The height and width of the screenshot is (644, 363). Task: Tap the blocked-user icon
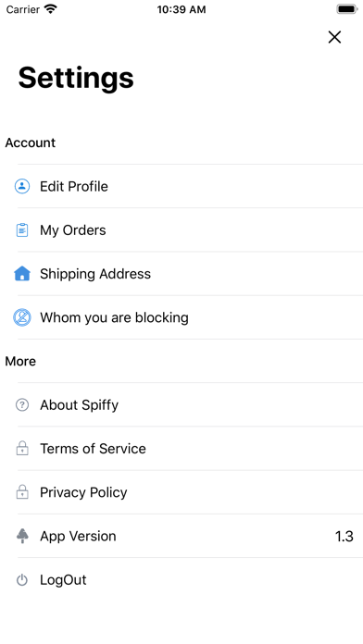pos(22,317)
